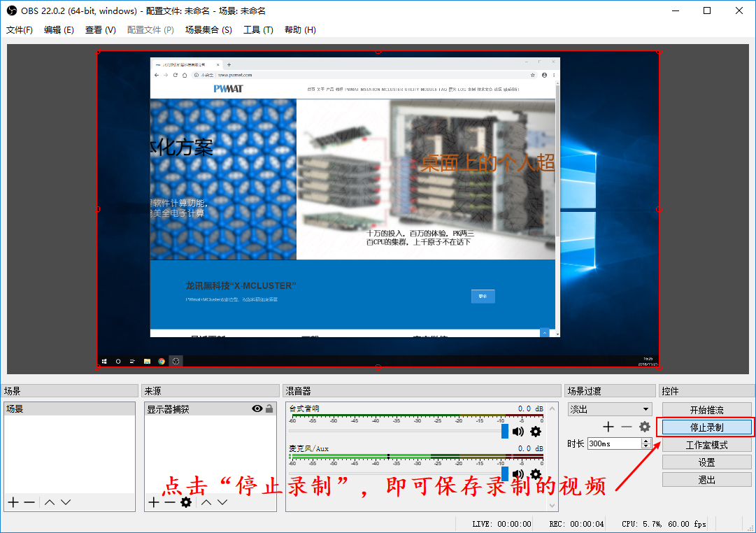Open the 淡出 transition dropdown

pyautogui.click(x=610, y=409)
